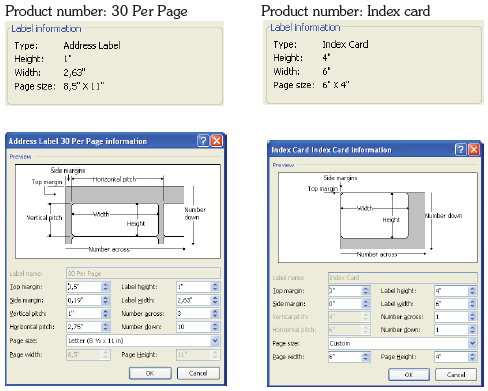Adjust Page width stepper in Index Card dialog
488x391 pixels.
[x=366, y=357]
